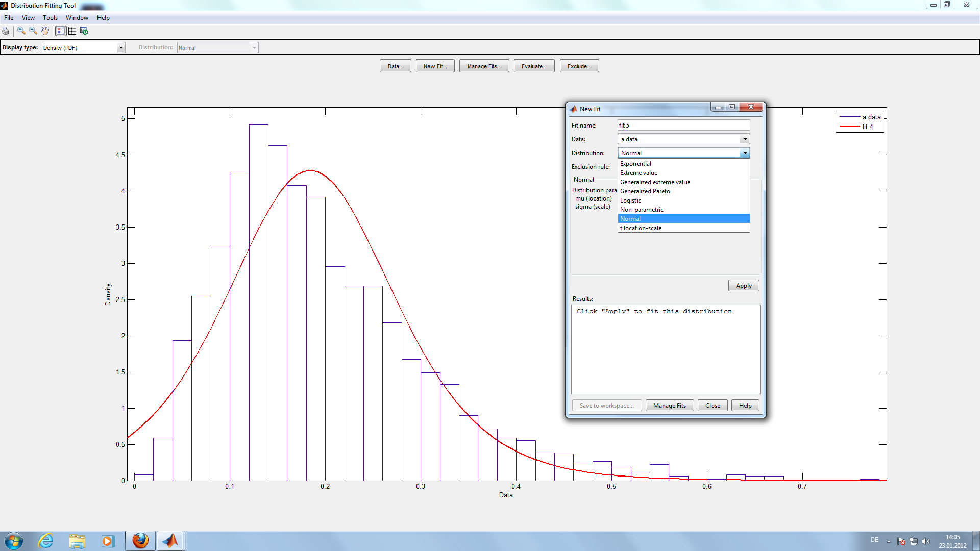Click the Exclude... button
Screen dimensions: 980x551
pyautogui.click(x=579, y=66)
